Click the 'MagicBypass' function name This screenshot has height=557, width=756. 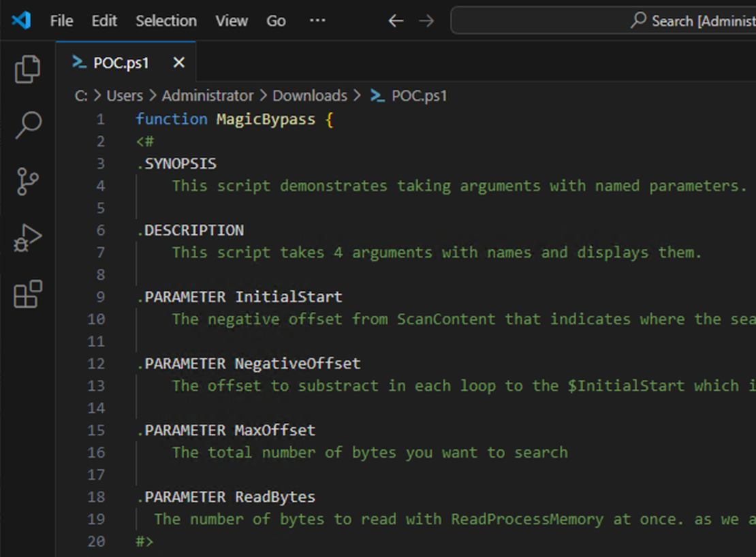[x=266, y=119]
